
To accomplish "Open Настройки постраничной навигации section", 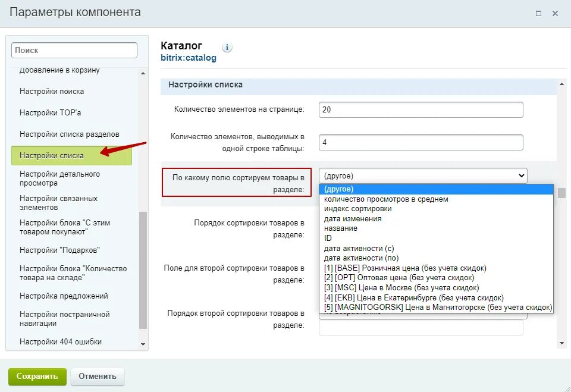I will [64, 319].
